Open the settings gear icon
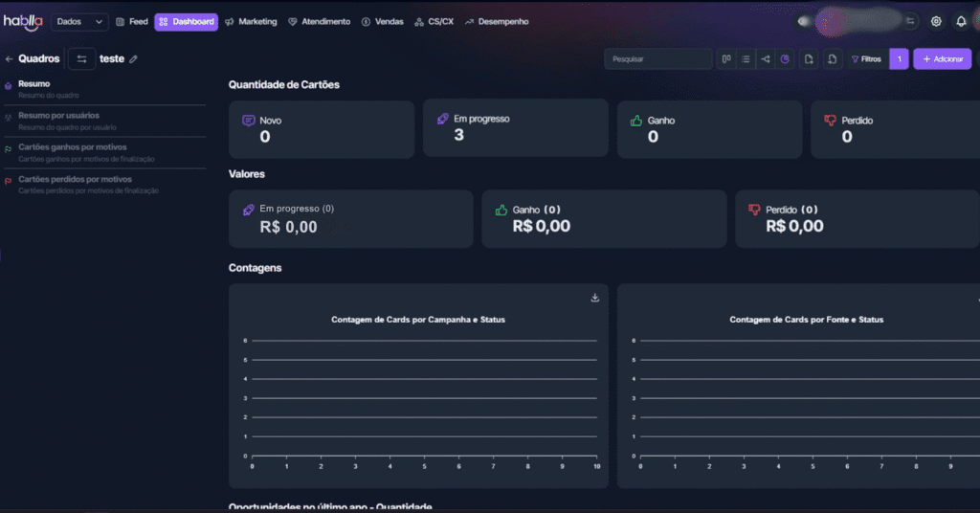Viewport: 980px width, 513px height. tap(936, 21)
